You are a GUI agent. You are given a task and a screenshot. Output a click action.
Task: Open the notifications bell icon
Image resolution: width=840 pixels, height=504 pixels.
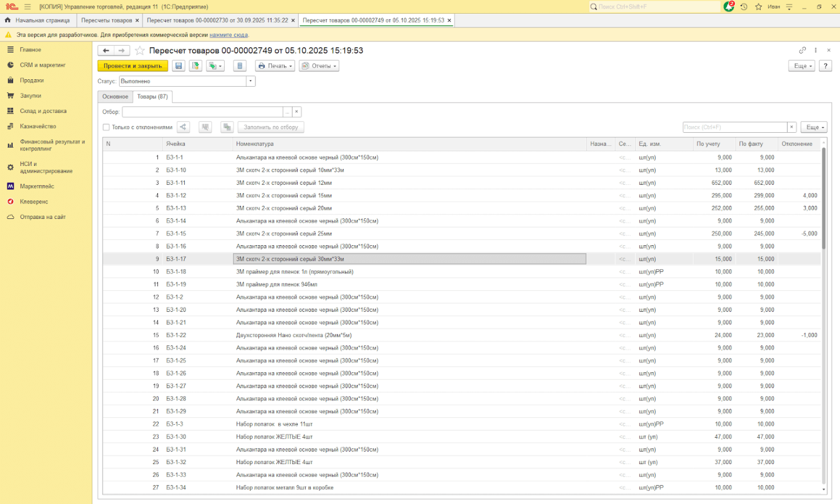(x=729, y=7)
